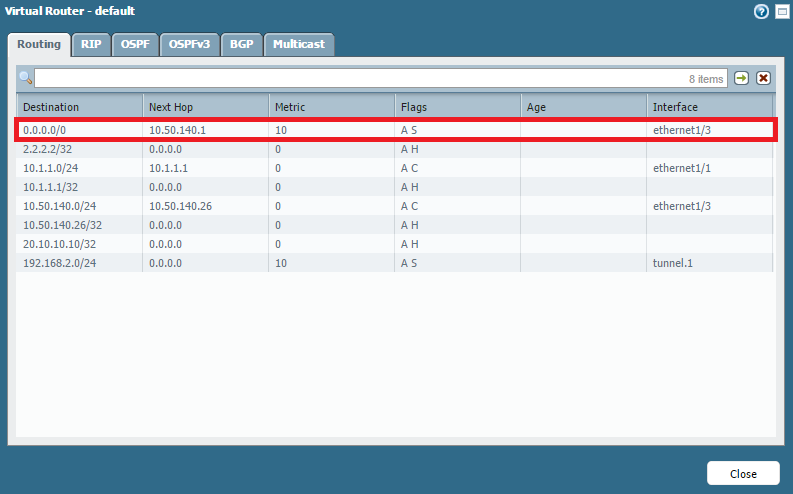793x494 pixels.
Task: Close the Virtual Router dialog
Action: (743, 474)
